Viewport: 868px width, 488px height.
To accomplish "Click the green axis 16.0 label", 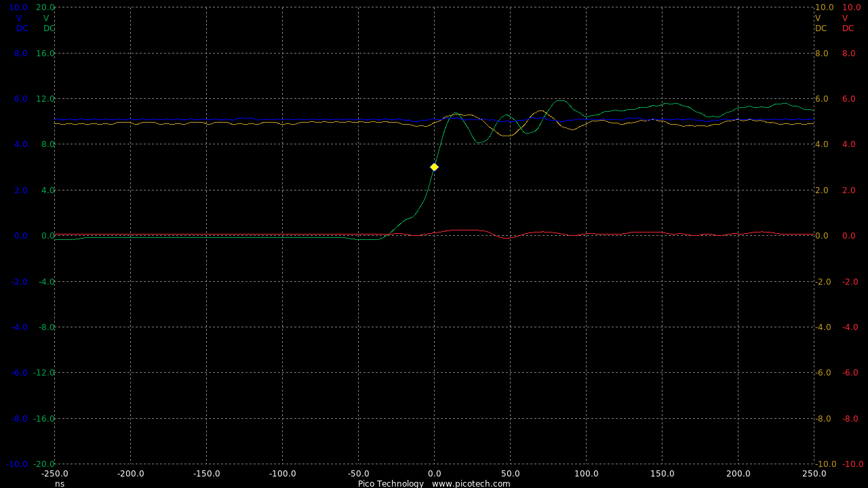I will 45,53.
